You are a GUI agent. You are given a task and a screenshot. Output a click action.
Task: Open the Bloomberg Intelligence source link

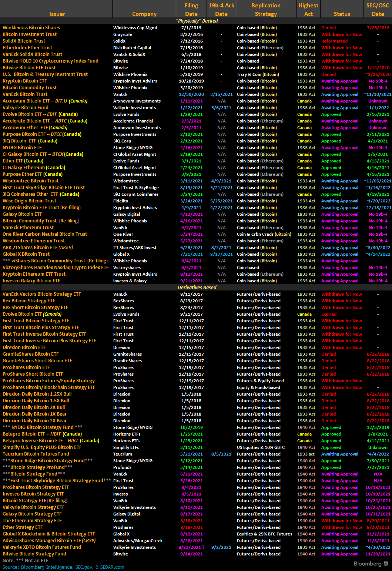click(47, 567)
